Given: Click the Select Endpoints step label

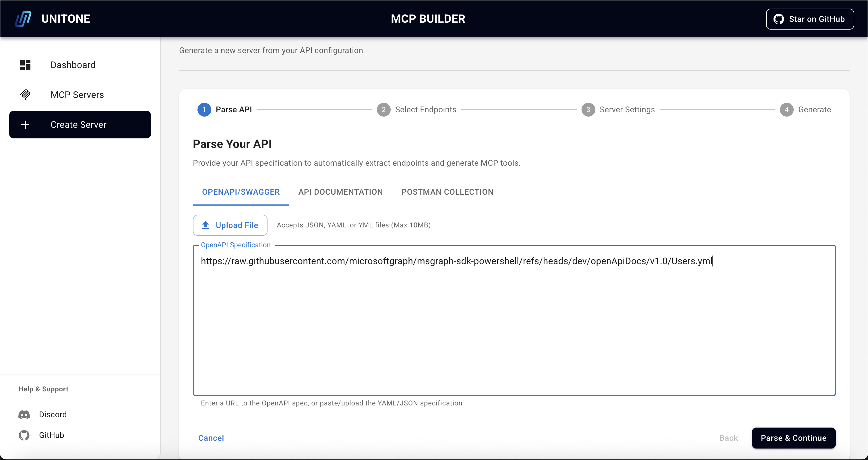Looking at the screenshot, I should tap(426, 110).
